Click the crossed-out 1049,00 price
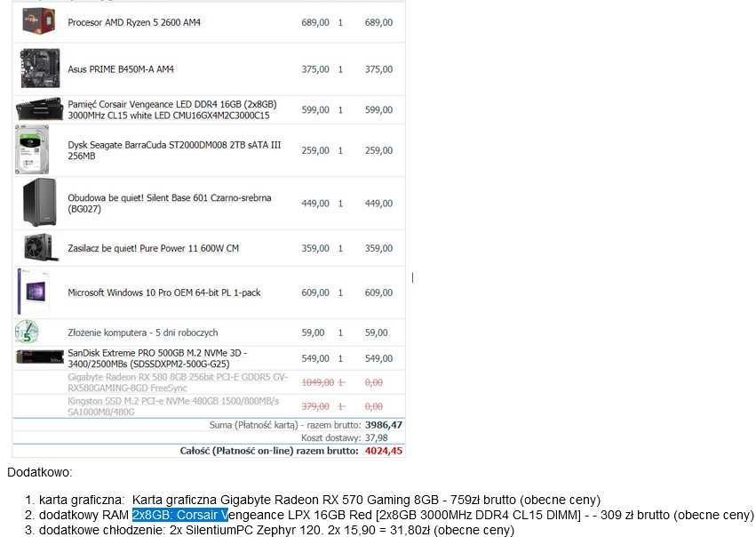This screenshot has height=537, width=756. pyautogui.click(x=318, y=382)
